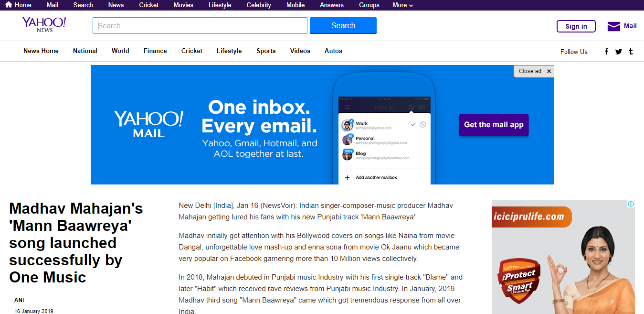Screen dimensions: 644x314
Task: Select Cricket in the news section bar
Action: click(192, 51)
